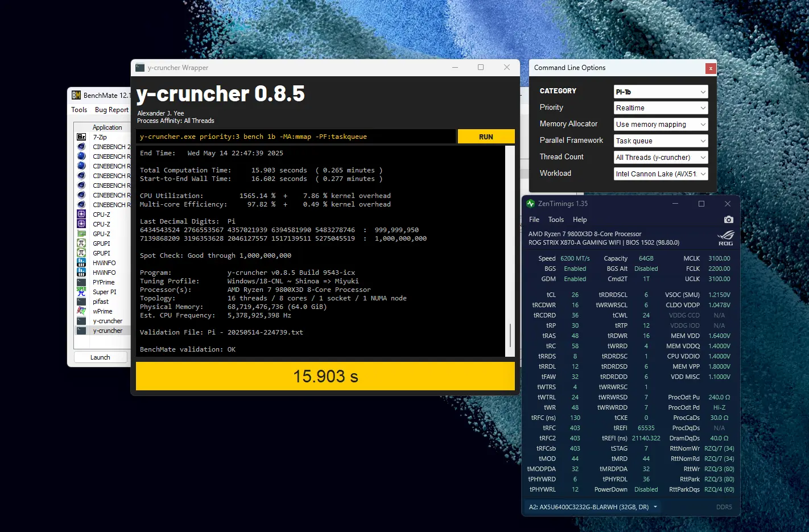Viewport: 809px width, 532px height.
Task: Click the 7-Zip icon in BenchMate's application list
Action: point(81,137)
